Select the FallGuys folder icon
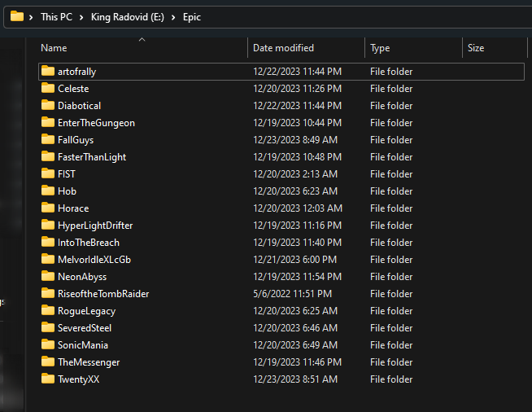This screenshot has height=412, width=532. click(x=48, y=139)
